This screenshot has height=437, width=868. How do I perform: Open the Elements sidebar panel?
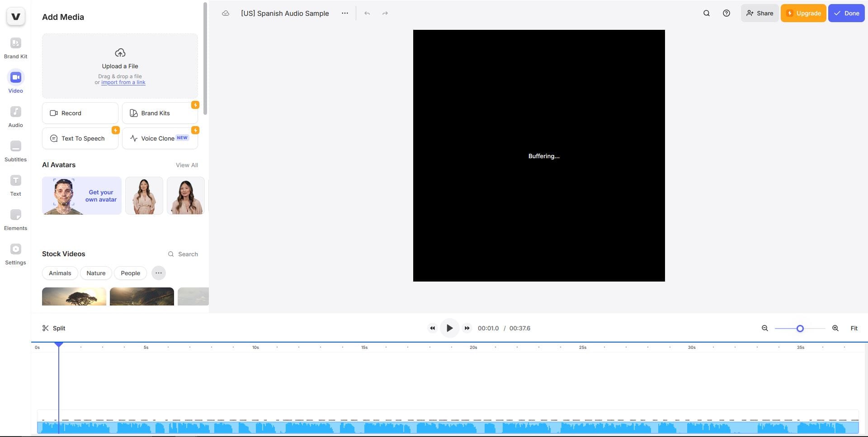(15, 220)
